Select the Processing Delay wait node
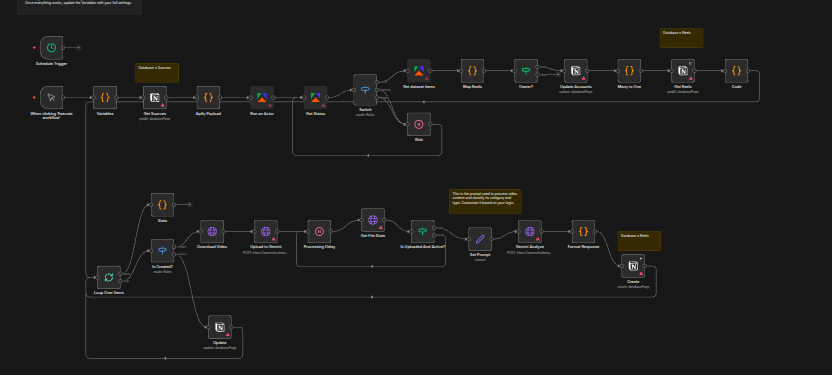 (319, 232)
